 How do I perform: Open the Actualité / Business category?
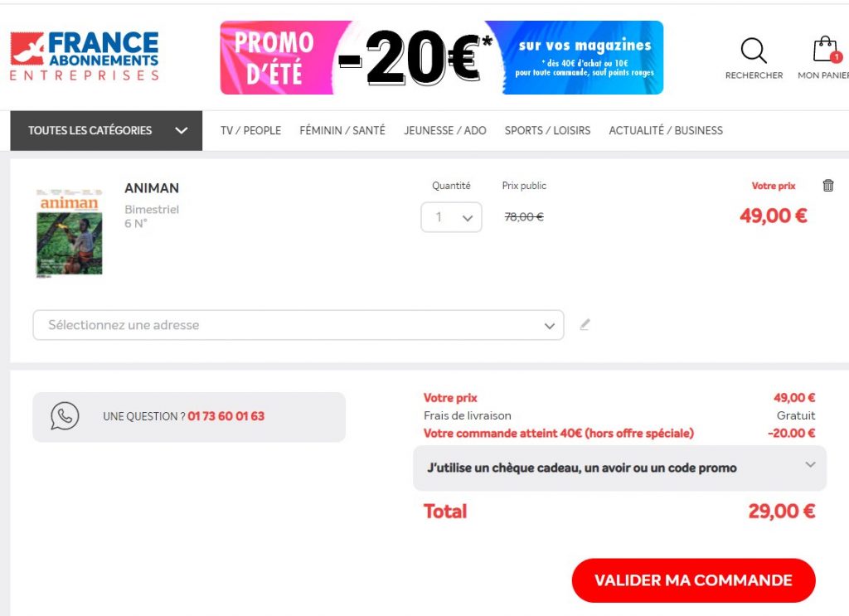coord(666,130)
